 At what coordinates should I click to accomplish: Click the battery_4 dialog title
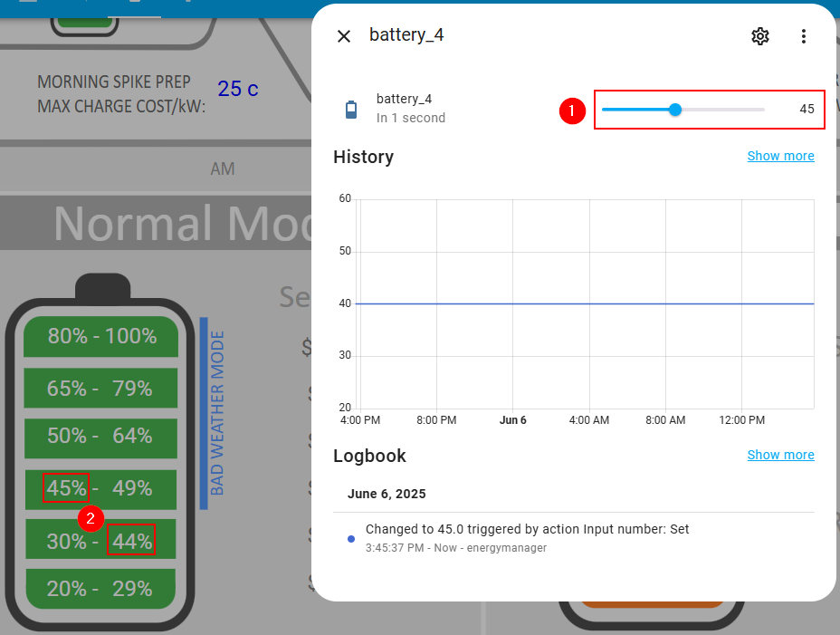click(x=406, y=35)
